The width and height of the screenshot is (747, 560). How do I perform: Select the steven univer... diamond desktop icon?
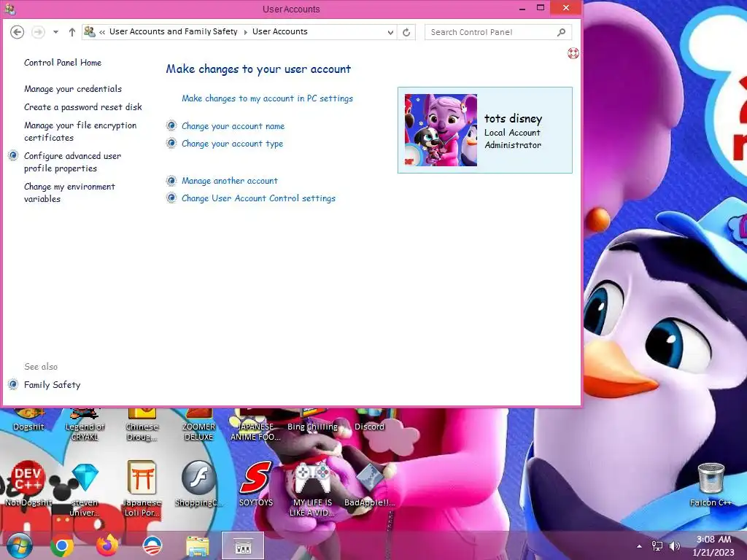point(85,489)
